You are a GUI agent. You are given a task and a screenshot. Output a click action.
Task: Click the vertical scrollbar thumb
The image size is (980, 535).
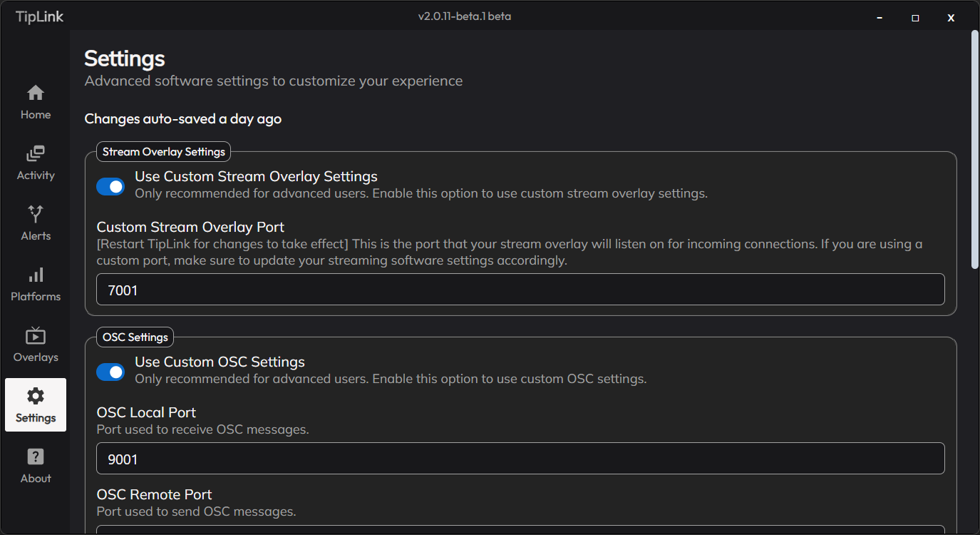tap(974, 150)
